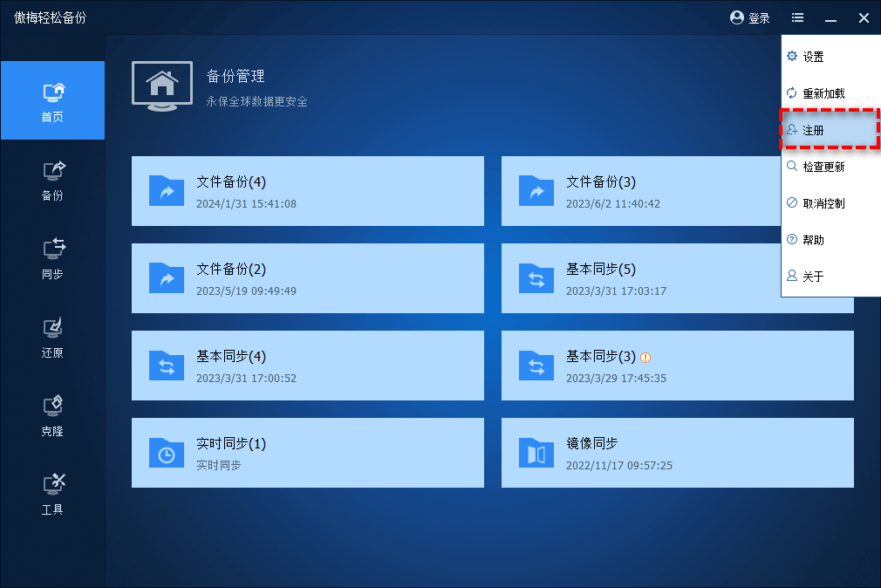The height and width of the screenshot is (588, 881).
Task: Select the 备份 backup sidebar icon
Action: (52, 171)
